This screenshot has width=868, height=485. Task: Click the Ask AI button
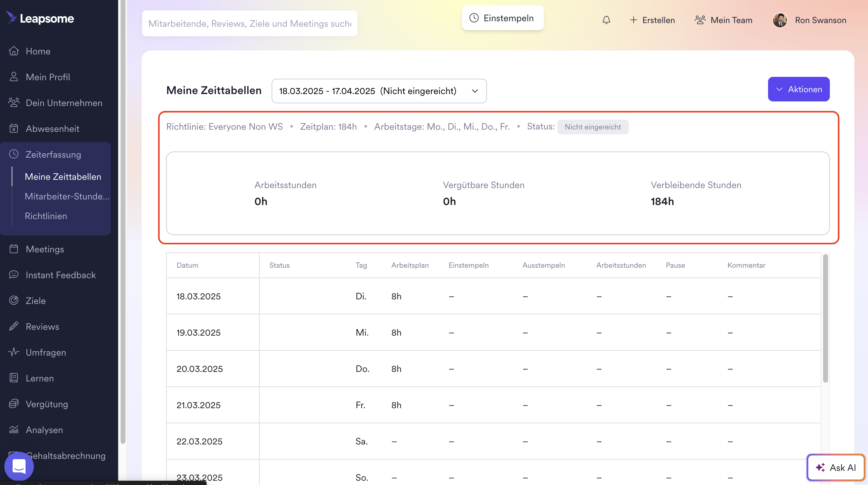coord(836,467)
